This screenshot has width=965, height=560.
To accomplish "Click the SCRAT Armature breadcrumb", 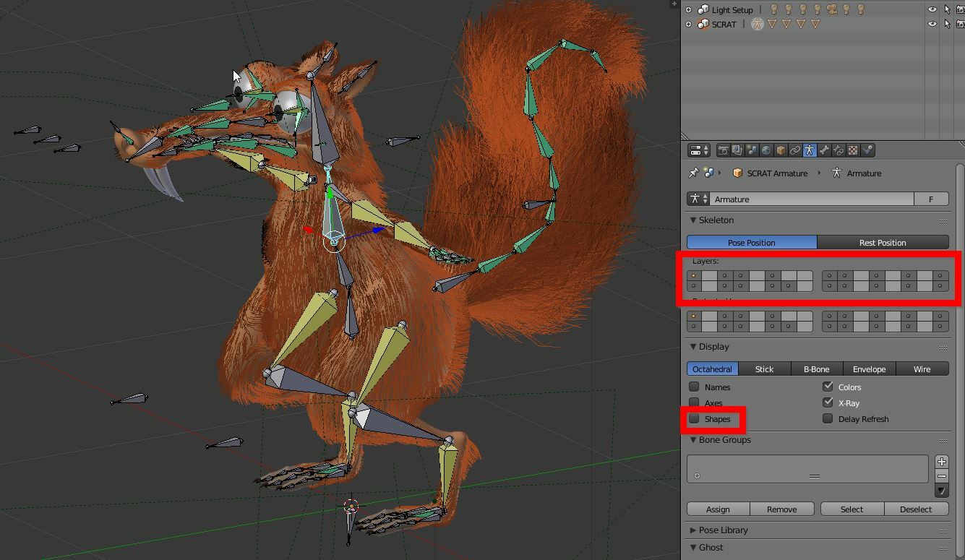I will pyautogui.click(x=777, y=173).
